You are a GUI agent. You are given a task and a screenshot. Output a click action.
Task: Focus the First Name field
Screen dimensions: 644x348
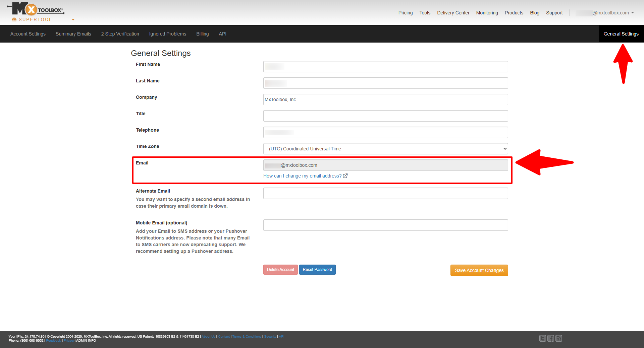[385, 67]
